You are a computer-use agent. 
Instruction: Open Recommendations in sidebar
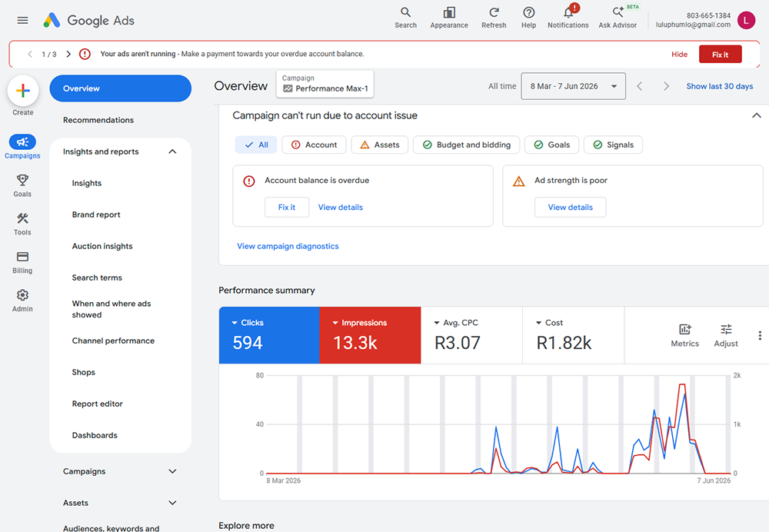click(98, 120)
